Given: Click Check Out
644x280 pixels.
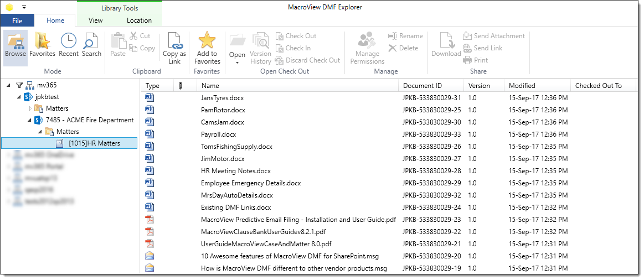Looking at the screenshot, I should [296, 36].
